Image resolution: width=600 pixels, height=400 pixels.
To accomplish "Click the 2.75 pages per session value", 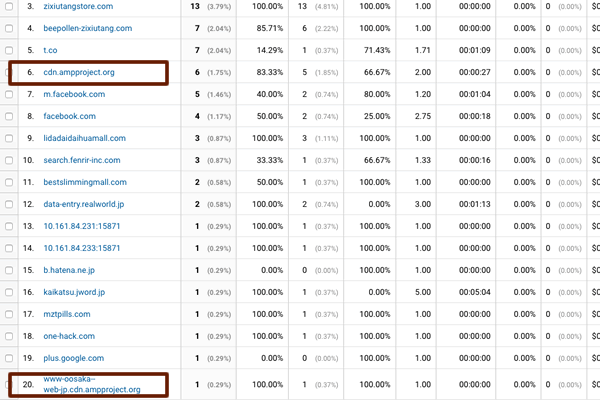I will (423, 116).
